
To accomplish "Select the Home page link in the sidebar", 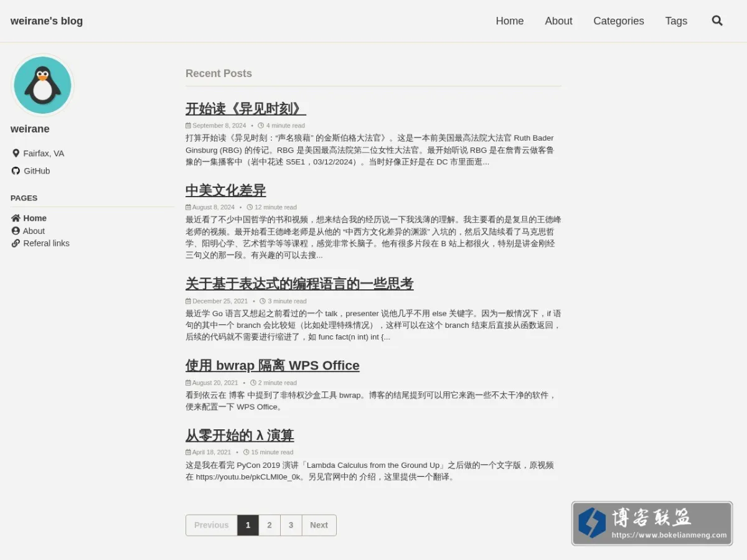I will (x=35, y=218).
